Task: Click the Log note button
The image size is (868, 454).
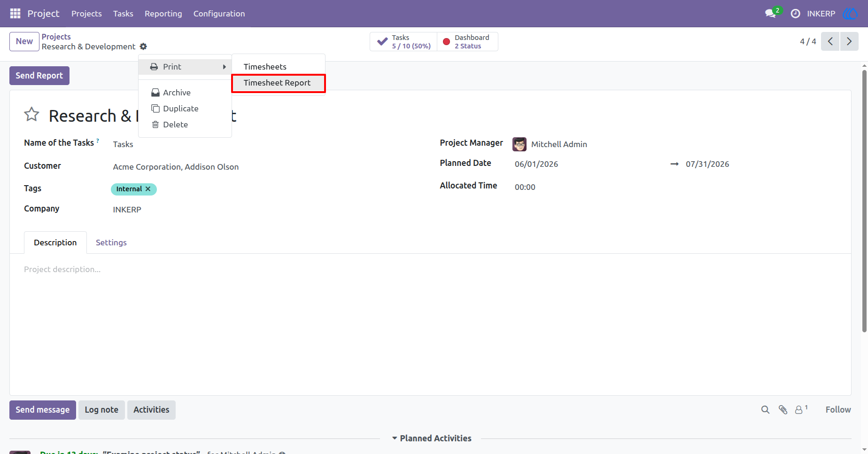Action: [101, 410]
